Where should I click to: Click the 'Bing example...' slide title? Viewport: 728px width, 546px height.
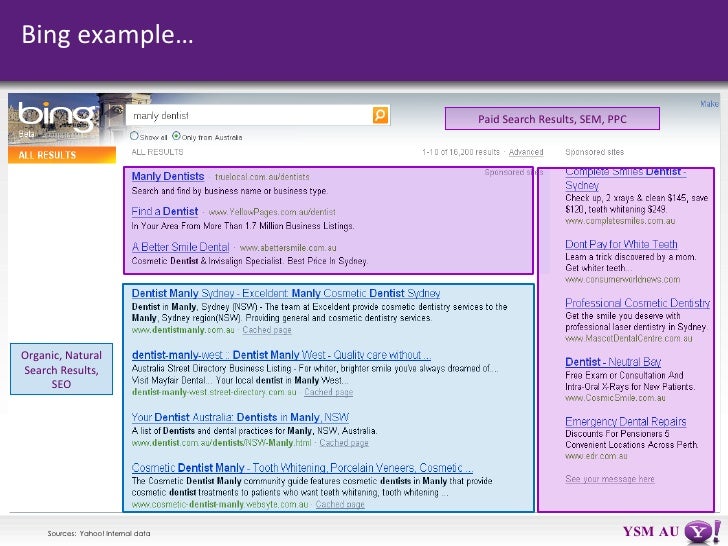107,35
